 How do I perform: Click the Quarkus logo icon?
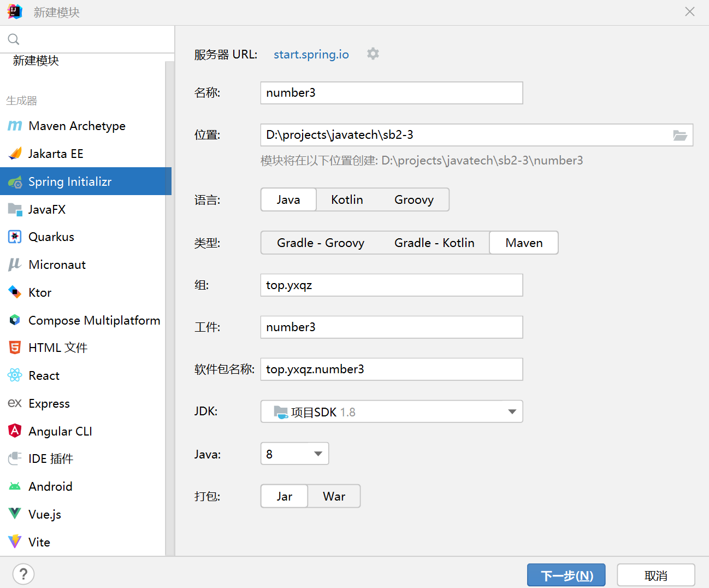[15, 237]
